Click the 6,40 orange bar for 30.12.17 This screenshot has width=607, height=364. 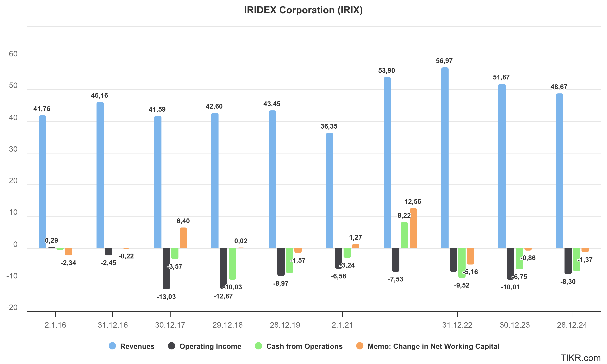click(x=183, y=238)
